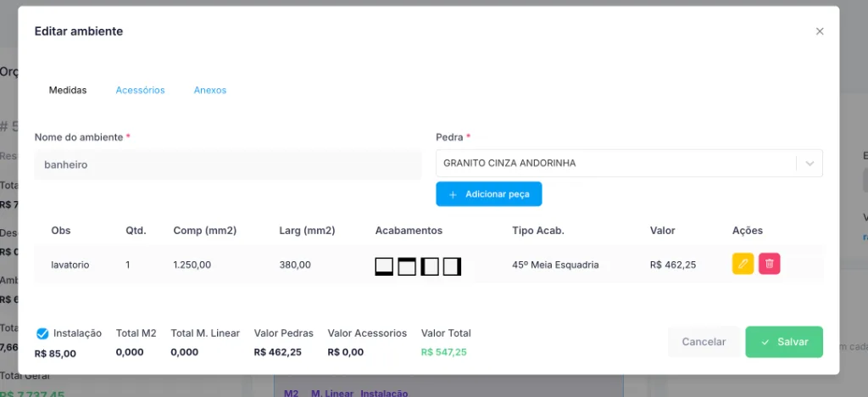Focus the Nome do ambiente input field
Viewport: 868px width, 397px height.
tap(227, 165)
